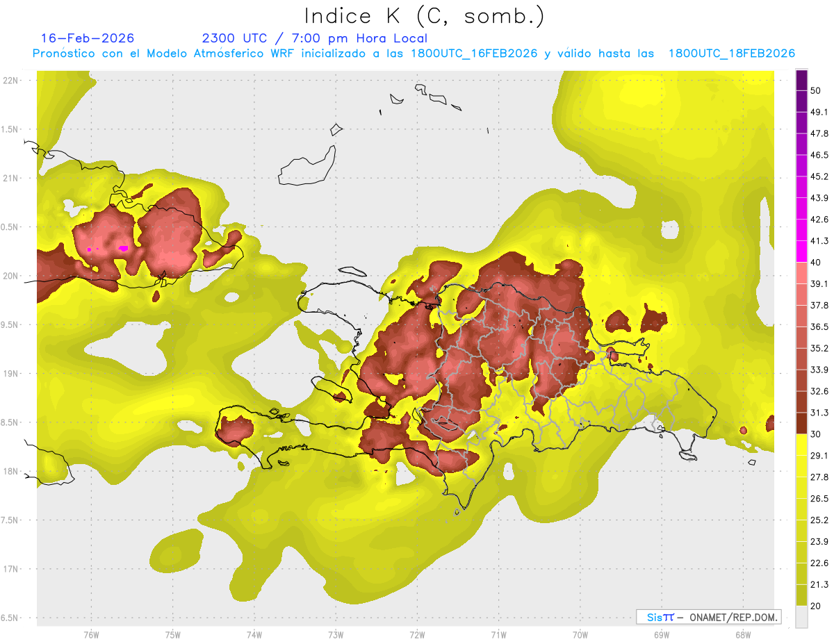Click the '76W' longitude axis label
Screen dimensions: 834x644
coord(91,635)
